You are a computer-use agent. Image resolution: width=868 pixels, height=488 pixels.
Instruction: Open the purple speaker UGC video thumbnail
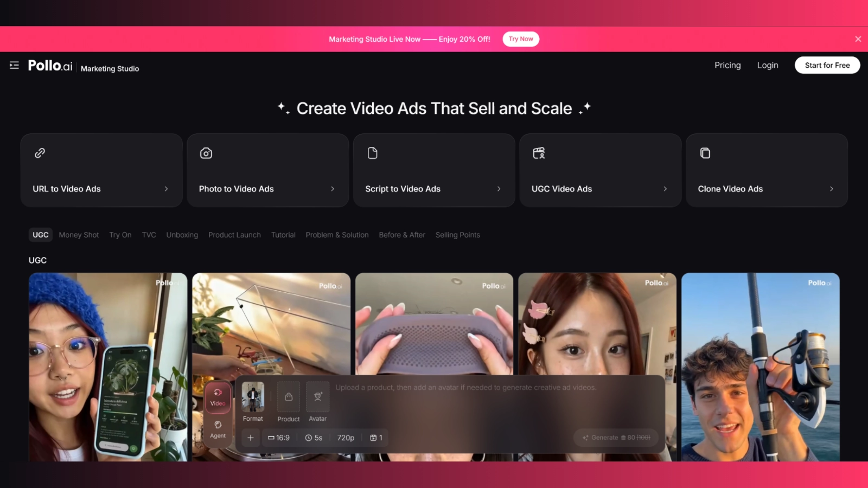(434, 323)
